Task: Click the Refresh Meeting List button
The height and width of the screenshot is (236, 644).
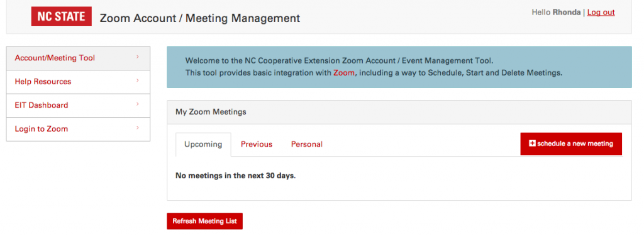Action: [204, 221]
